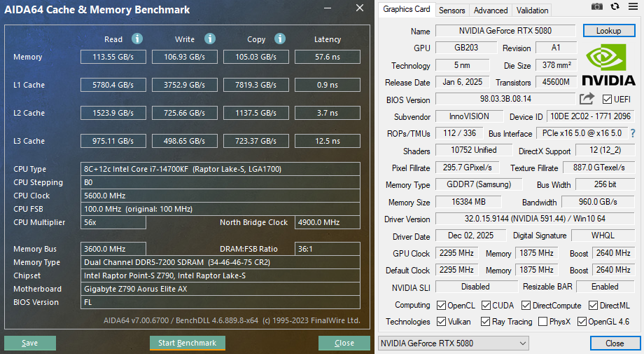The width and height of the screenshot is (644, 354).
Task: Toggle the Vulkan checkbox
Action: 441,322
